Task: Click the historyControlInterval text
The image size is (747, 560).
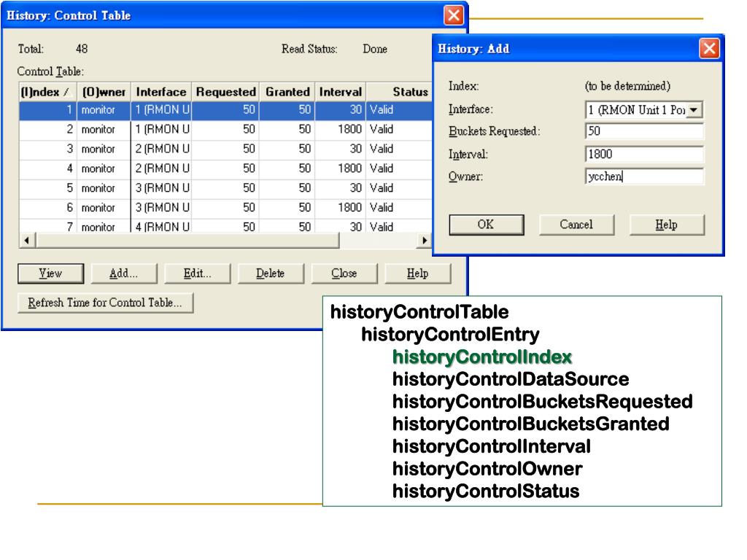Action: point(491,447)
